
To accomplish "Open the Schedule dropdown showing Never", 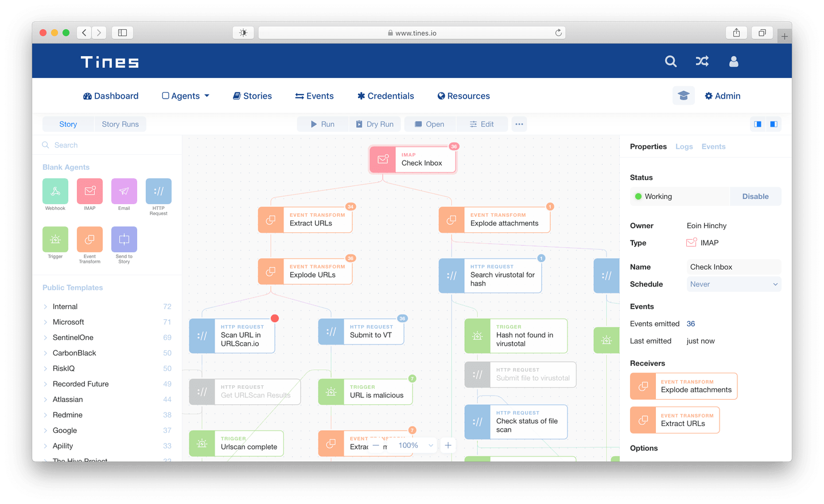I will click(x=733, y=284).
